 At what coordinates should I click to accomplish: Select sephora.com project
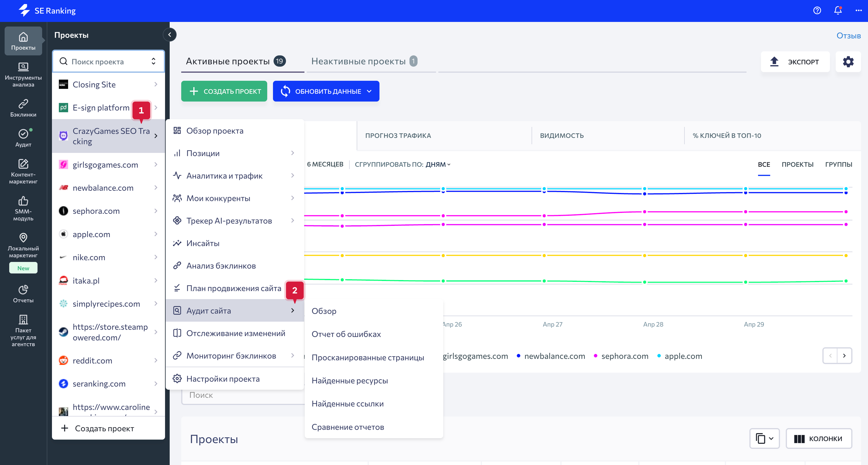[x=108, y=211]
